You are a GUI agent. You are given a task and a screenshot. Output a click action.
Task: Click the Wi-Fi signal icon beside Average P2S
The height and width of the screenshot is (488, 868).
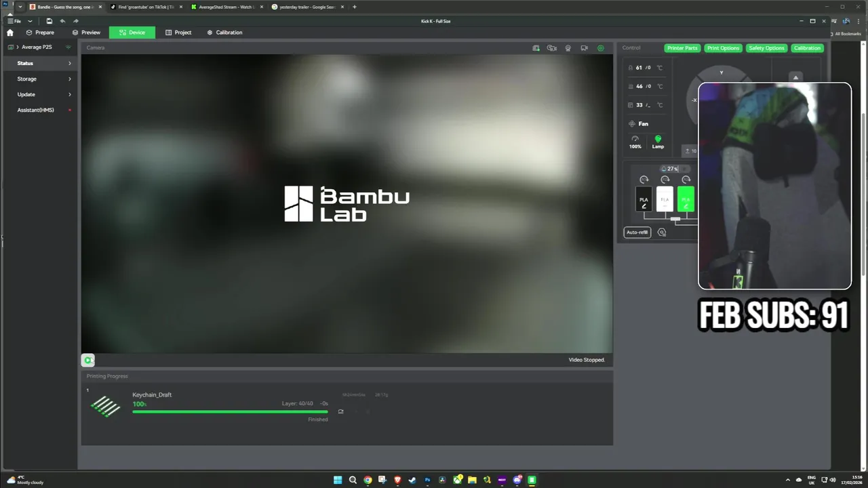68,47
